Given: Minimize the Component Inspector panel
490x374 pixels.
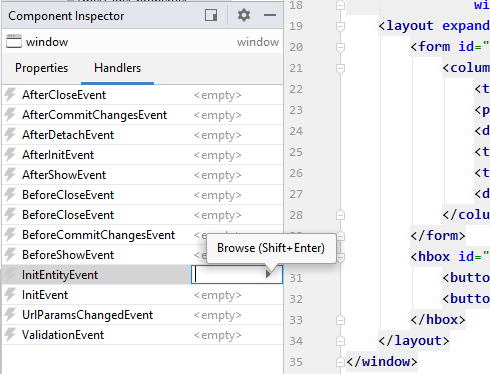Looking at the screenshot, I should (270, 15).
